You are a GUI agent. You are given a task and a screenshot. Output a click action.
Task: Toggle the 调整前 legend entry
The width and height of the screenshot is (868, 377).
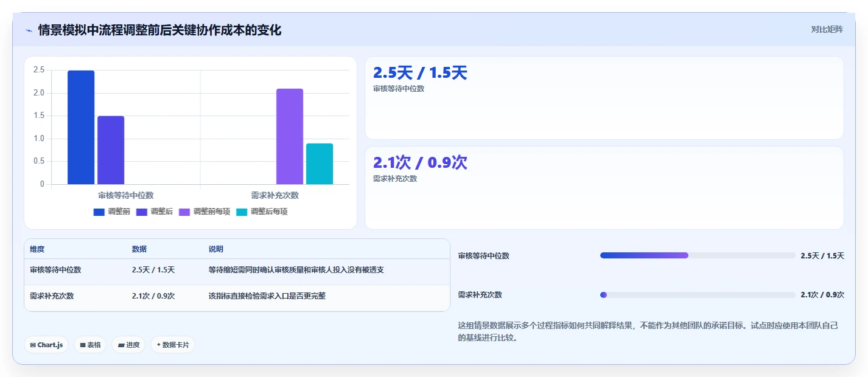point(112,212)
